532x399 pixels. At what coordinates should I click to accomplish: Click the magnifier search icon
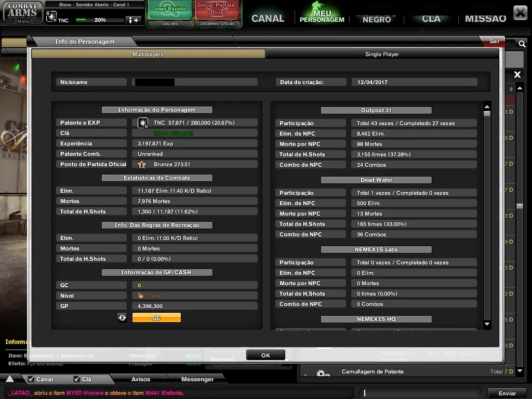tap(522, 44)
